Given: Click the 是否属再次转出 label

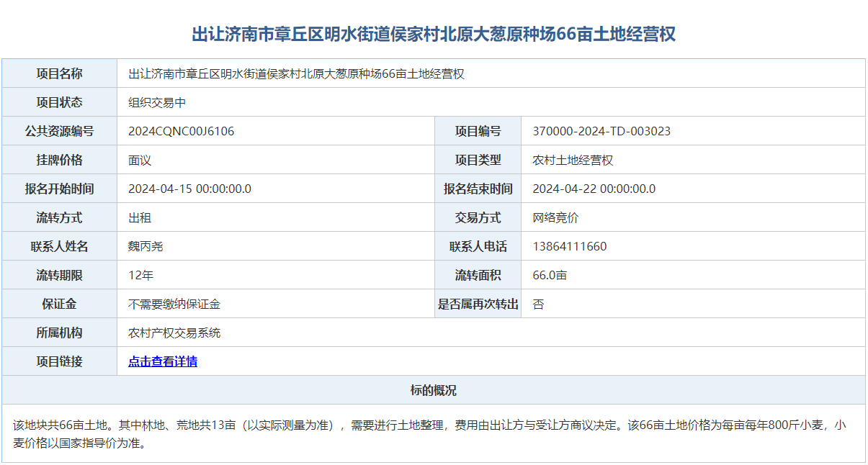Looking at the screenshot, I should pyautogui.click(x=478, y=304).
